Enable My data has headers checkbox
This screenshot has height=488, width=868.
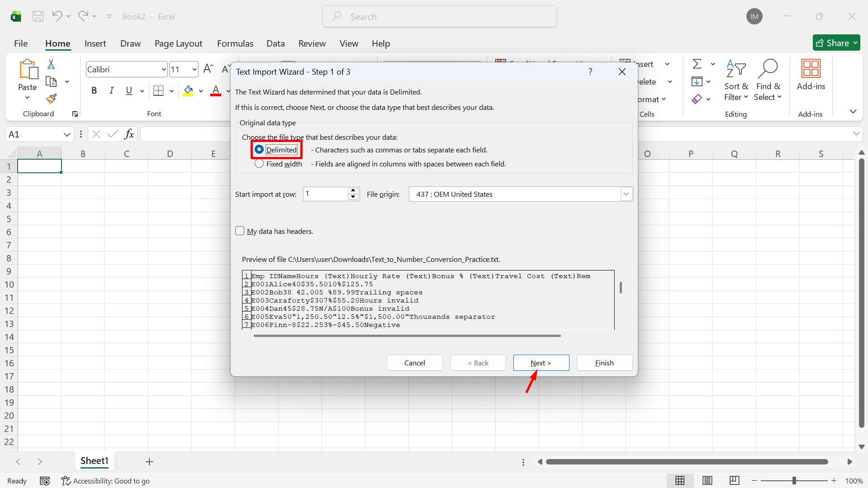tap(240, 231)
